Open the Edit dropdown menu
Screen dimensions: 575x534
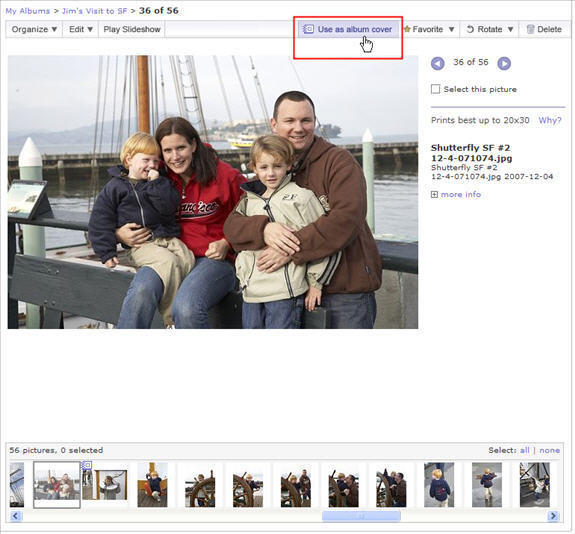81,29
